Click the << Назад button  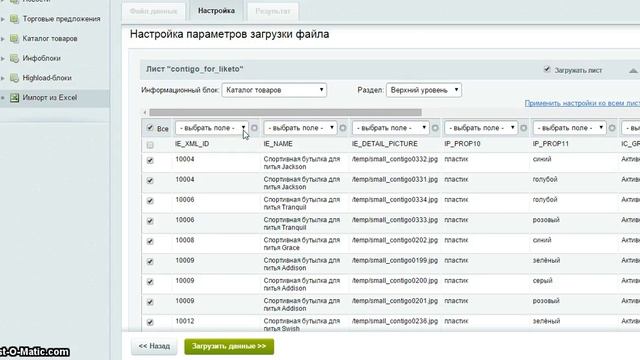154,346
